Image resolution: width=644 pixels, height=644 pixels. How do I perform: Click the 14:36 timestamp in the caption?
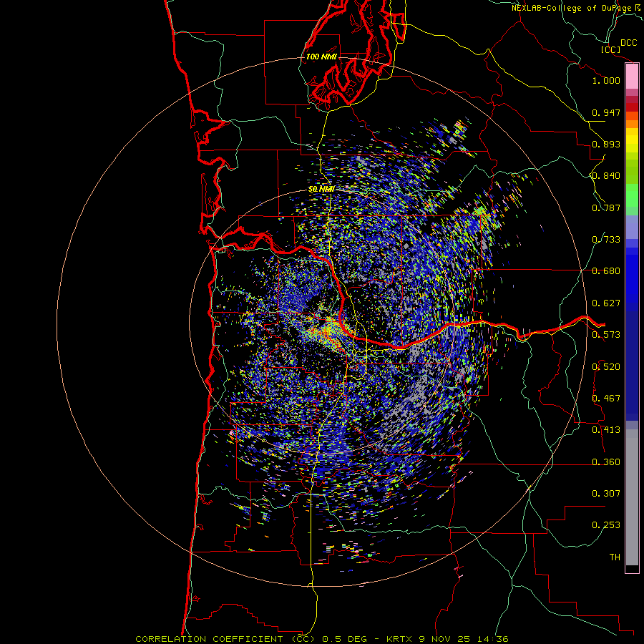point(493,639)
